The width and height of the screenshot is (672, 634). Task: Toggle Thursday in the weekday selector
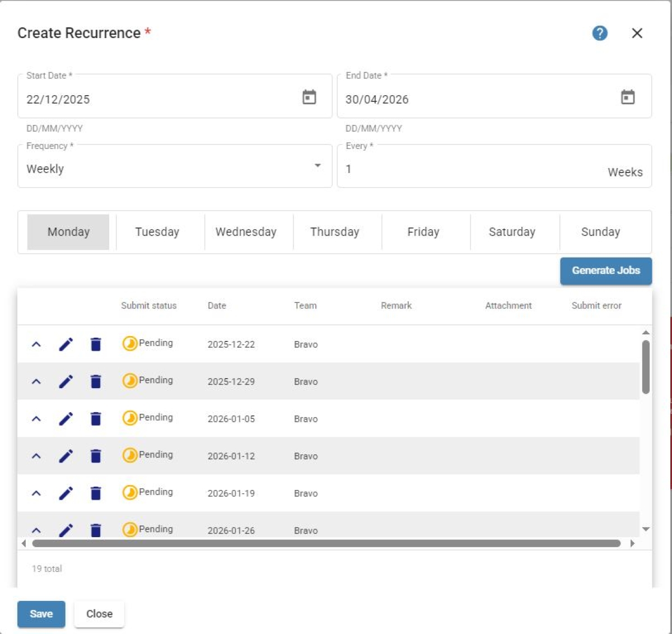pyautogui.click(x=335, y=232)
